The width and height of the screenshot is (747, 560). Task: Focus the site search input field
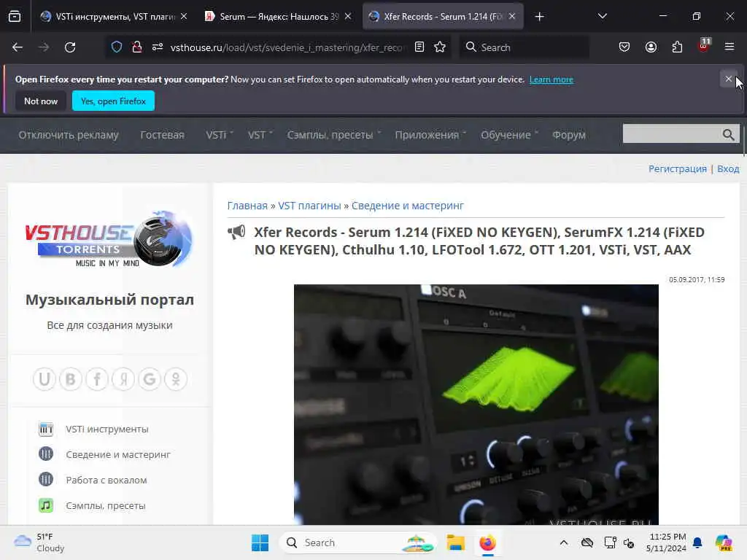coord(672,135)
